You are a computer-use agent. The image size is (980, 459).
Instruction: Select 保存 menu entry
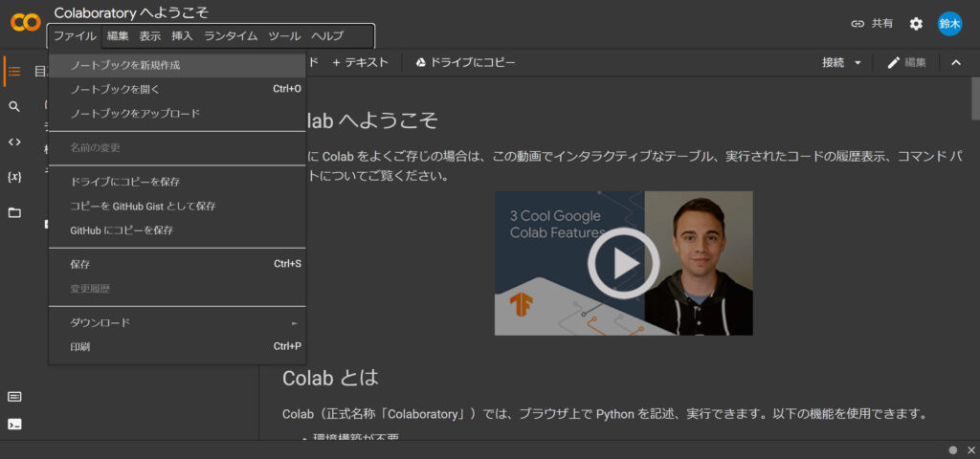[177, 264]
